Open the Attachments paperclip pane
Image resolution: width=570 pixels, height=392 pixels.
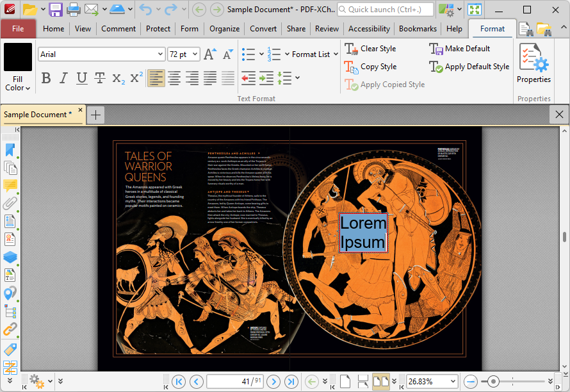10,203
